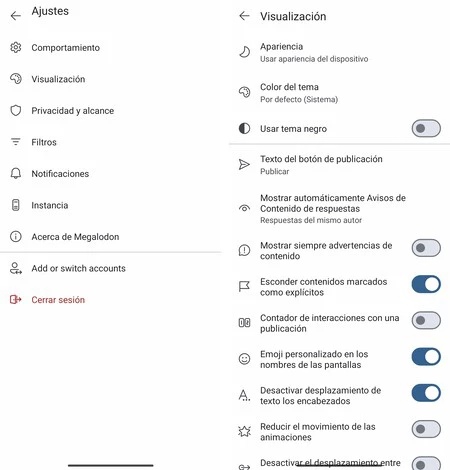Viewport: 450px width, 470px height.
Task: Click the filter icon next to Filtros
Action: click(x=16, y=142)
